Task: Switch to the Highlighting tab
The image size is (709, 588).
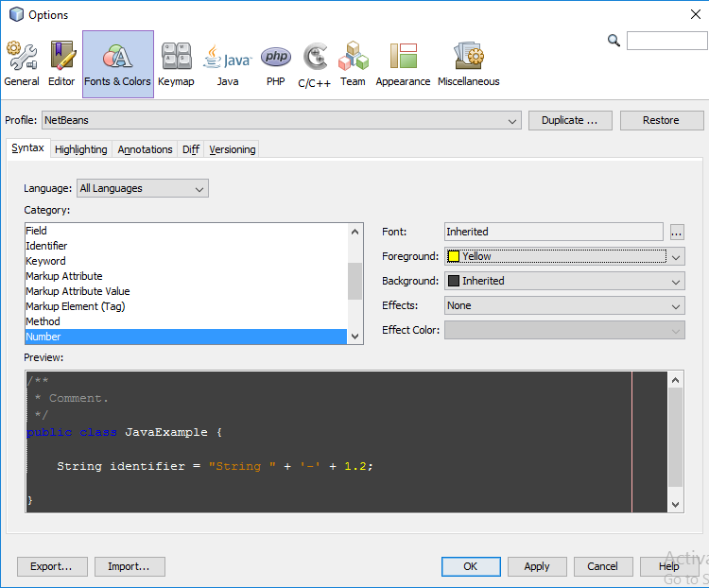Action: 81,149
